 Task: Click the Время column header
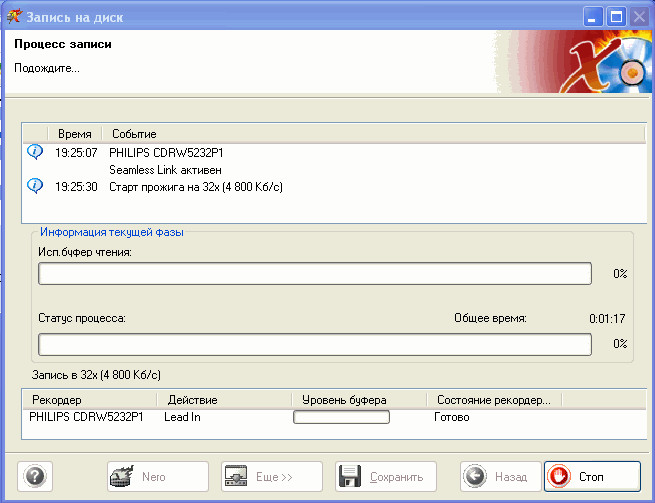point(75,134)
